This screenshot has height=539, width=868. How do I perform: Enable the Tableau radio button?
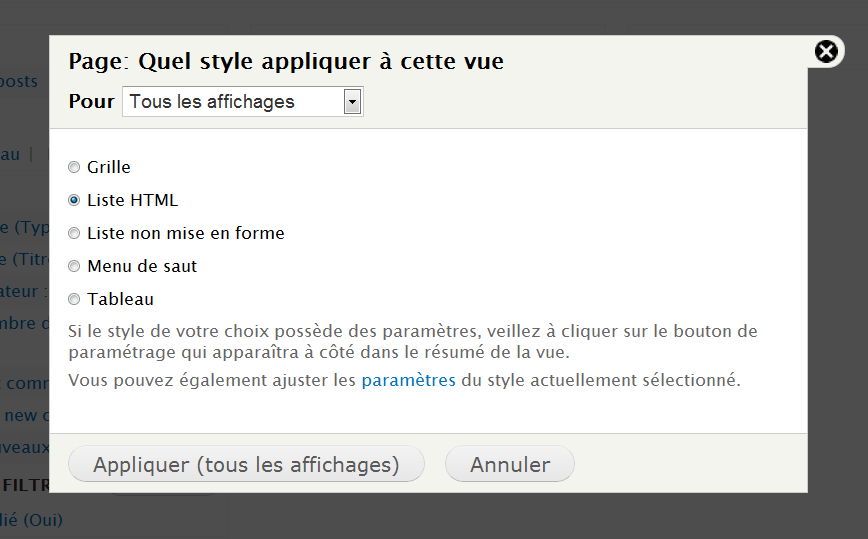click(x=74, y=299)
